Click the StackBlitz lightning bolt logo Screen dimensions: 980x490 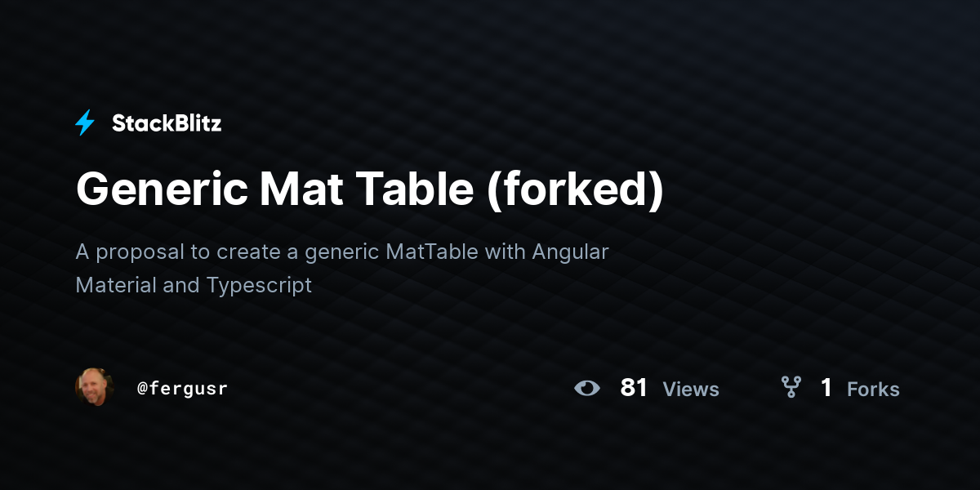click(x=85, y=123)
